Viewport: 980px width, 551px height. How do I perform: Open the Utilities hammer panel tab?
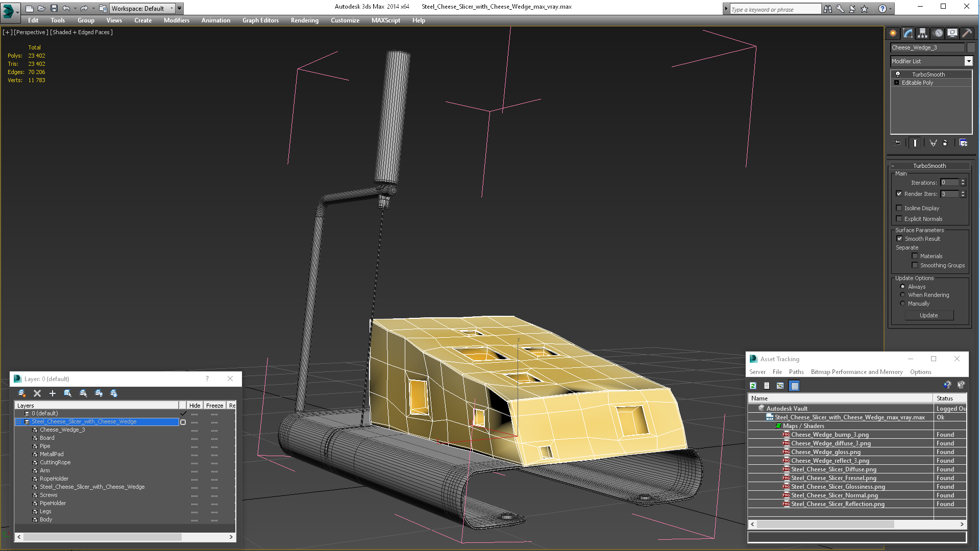click(967, 33)
